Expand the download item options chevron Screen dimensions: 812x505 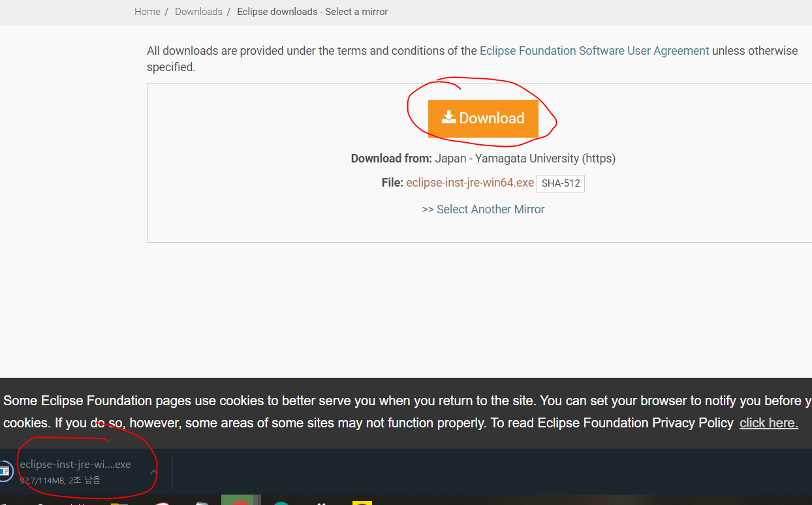pyautogui.click(x=153, y=472)
